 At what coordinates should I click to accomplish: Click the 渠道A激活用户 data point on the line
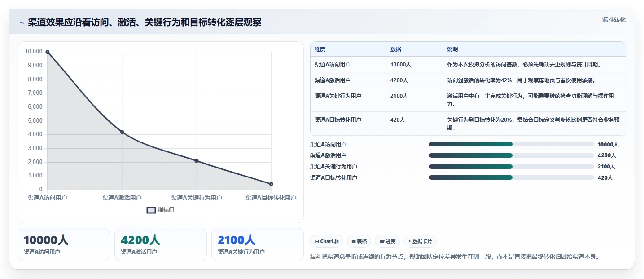(x=122, y=132)
